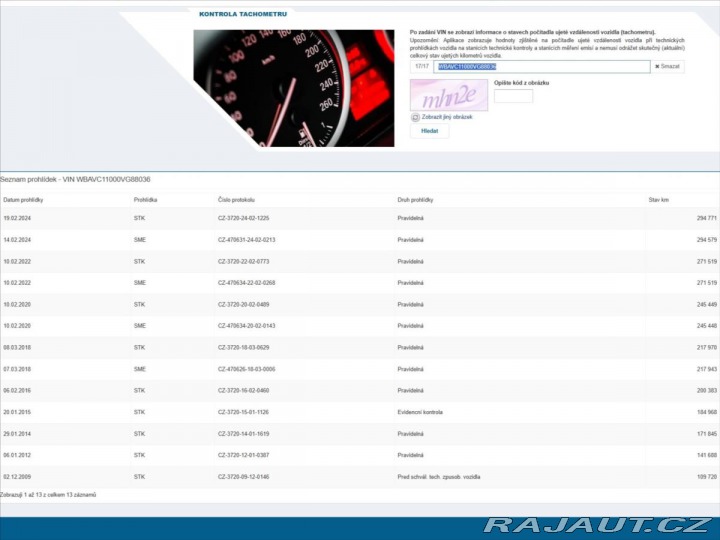Click the RAJAUT.CZ watermark logo
Image resolution: width=720 pixels, height=540 pixels.
click(597, 525)
